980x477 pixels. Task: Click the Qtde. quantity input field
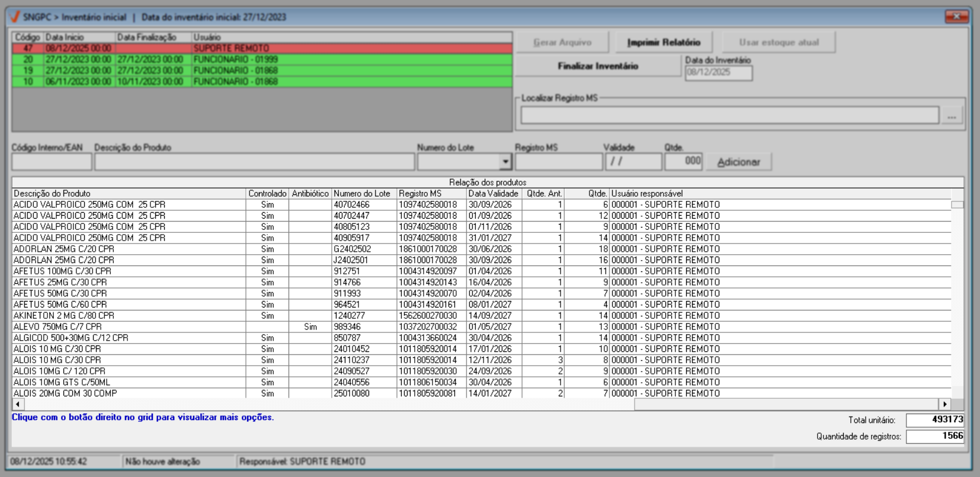tap(683, 162)
